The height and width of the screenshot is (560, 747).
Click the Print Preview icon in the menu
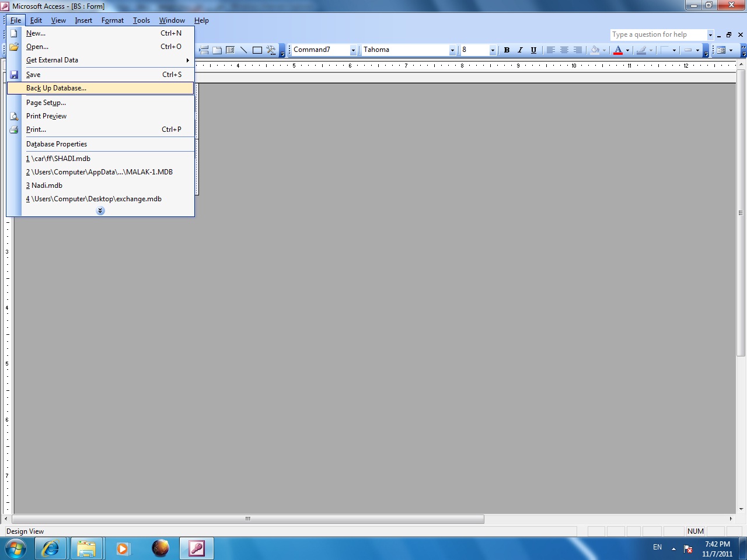coord(14,116)
